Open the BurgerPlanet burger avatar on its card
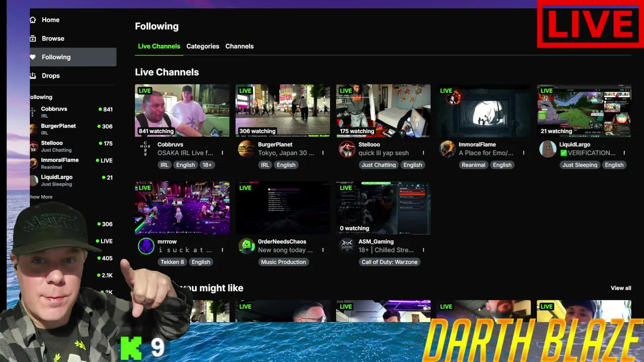644x362 pixels. (246, 149)
